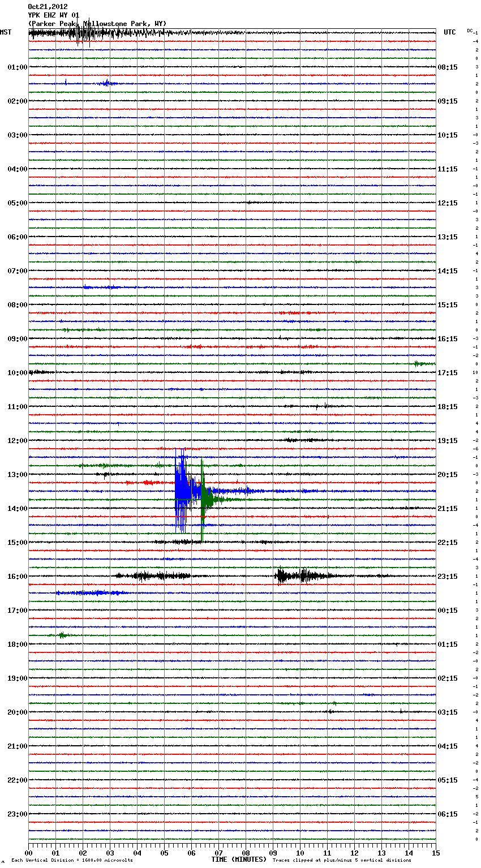Click the 00 minute tick label
The image size is (481, 868).
point(28,853)
